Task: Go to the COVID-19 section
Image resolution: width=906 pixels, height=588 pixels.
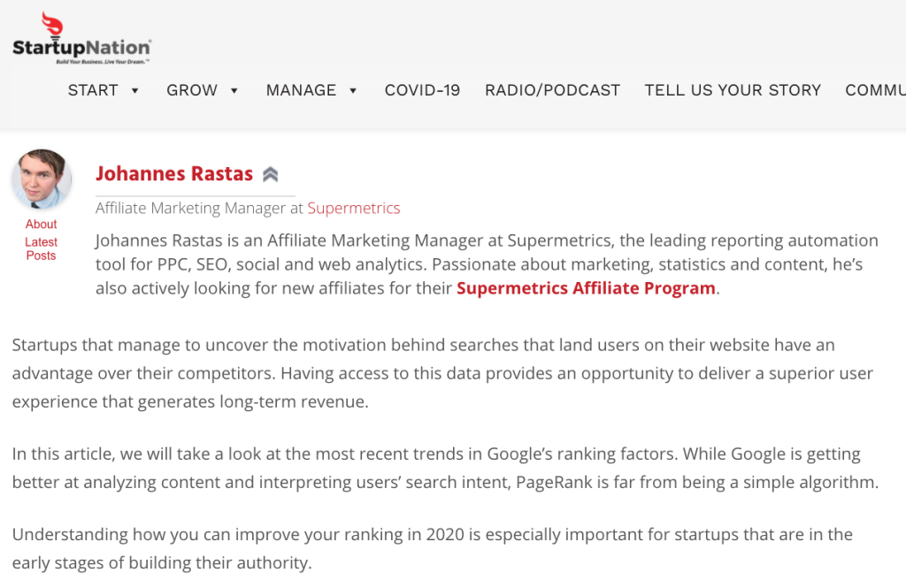Action: [x=422, y=90]
